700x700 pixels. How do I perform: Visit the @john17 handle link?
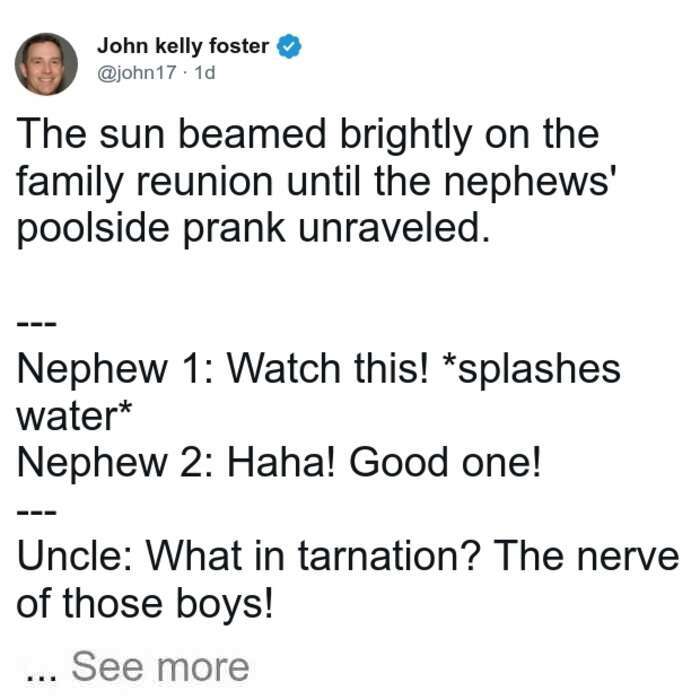click(x=137, y=73)
